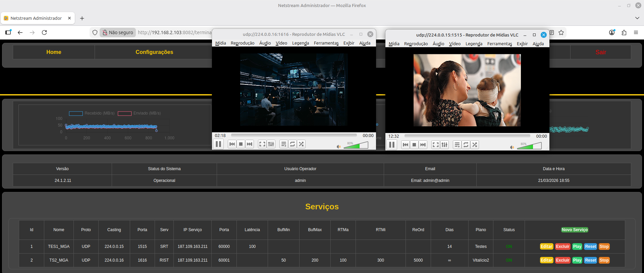The width and height of the screenshot is (644, 273).
Task: Click Reset for TS2_MGA service
Action: tap(590, 260)
